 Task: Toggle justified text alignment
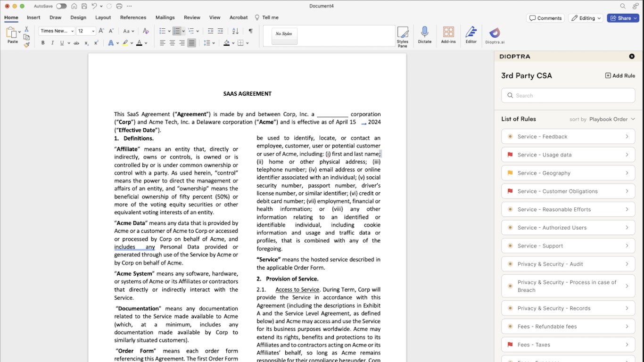pos(191,43)
